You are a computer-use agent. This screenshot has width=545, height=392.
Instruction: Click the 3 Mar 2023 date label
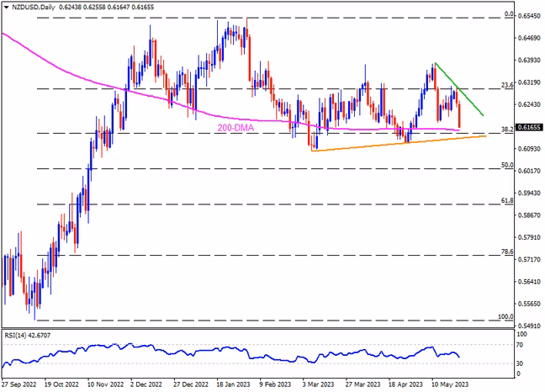(x=318, y=384)
